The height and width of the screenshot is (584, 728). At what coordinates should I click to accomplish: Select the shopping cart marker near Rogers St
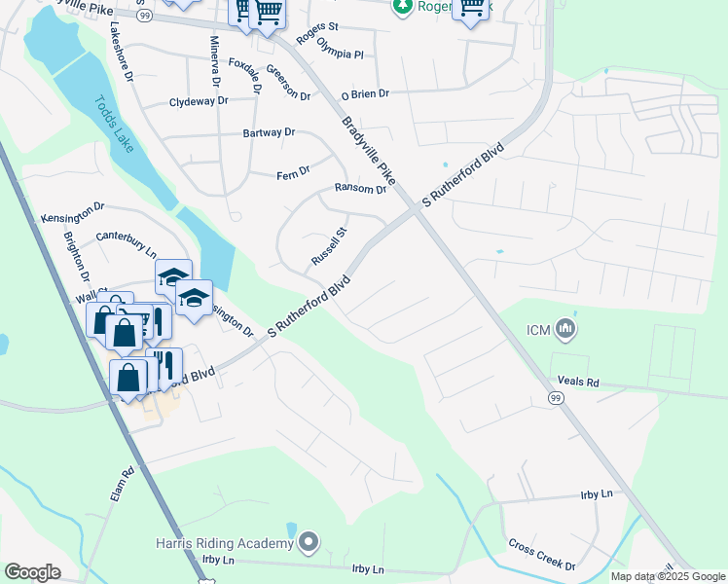[x=268, y=16]
